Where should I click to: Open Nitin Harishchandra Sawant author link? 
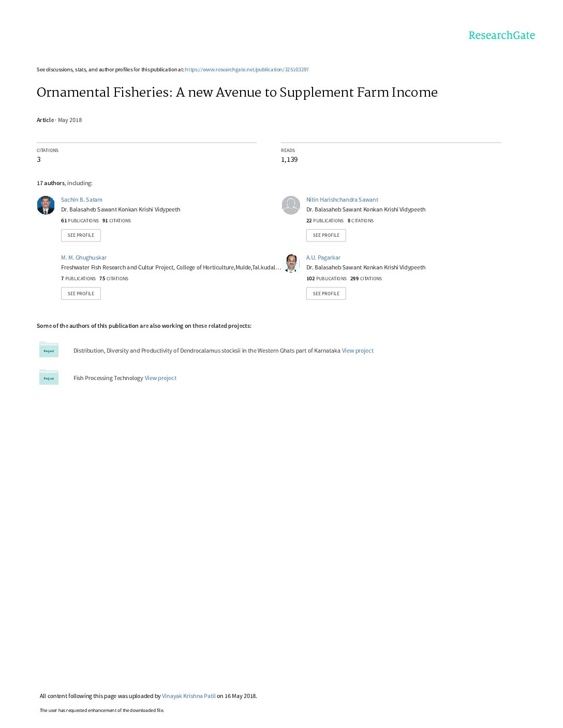[x=342, y=200]
